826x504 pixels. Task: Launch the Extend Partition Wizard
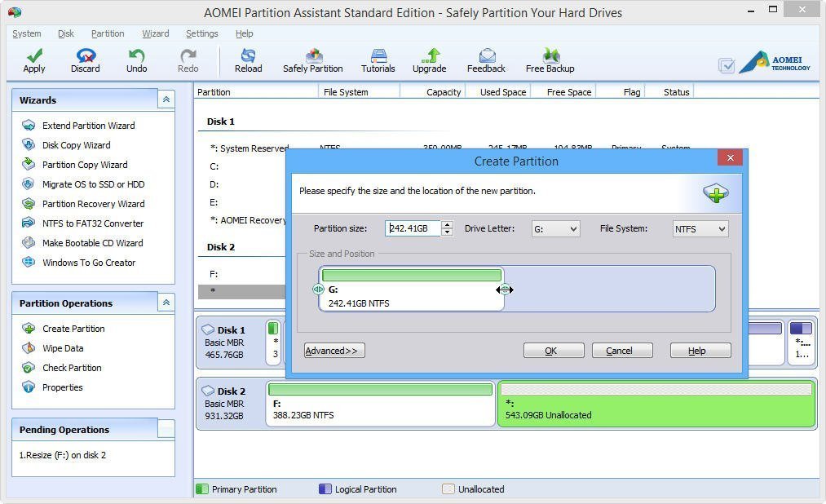pos(89,126)
